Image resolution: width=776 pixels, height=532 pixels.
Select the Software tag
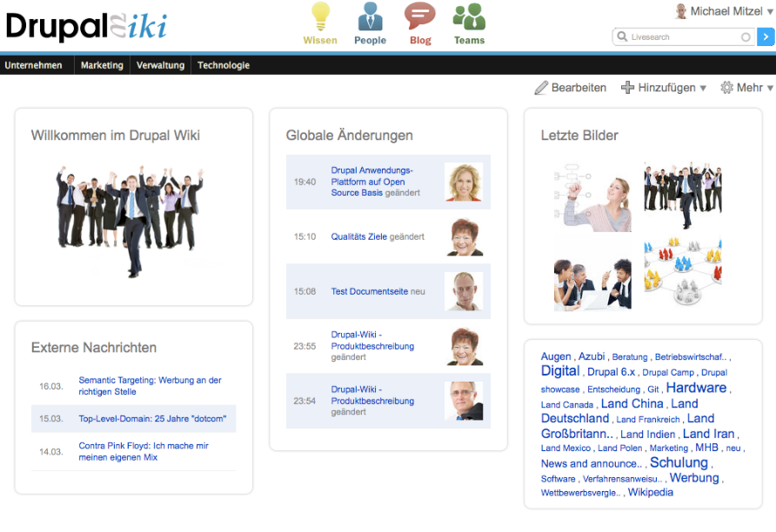(x=559, y=479)
